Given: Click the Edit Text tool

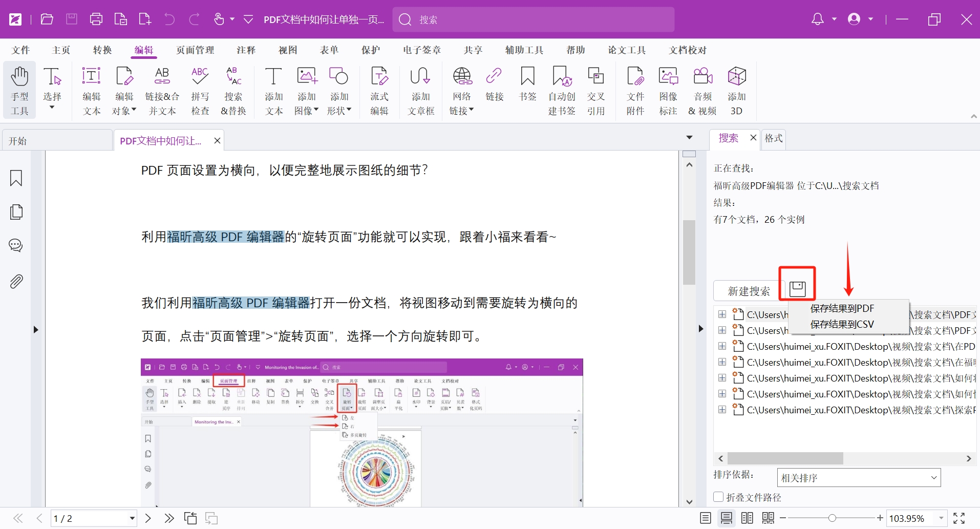Looking at the screenshot, I should click(x=92, y=91).
